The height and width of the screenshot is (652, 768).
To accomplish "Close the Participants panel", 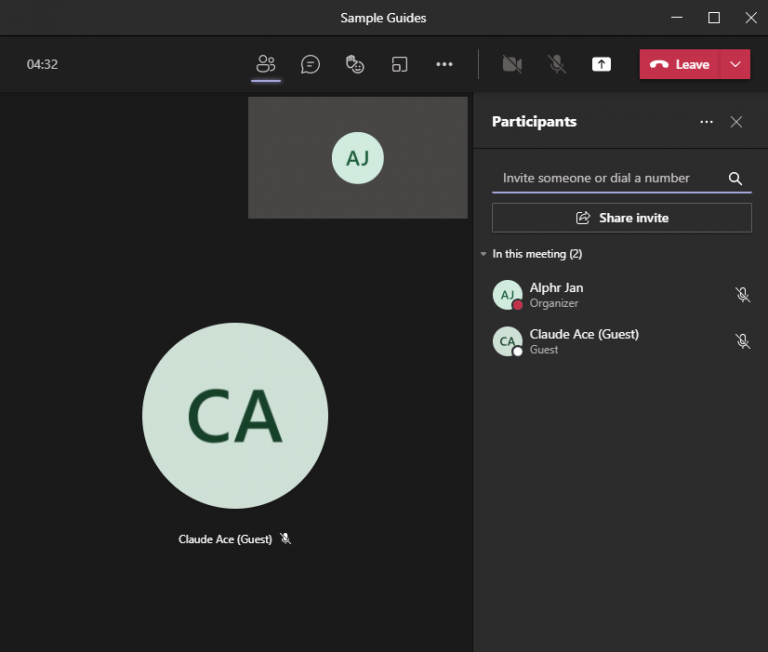I will 736,122.
